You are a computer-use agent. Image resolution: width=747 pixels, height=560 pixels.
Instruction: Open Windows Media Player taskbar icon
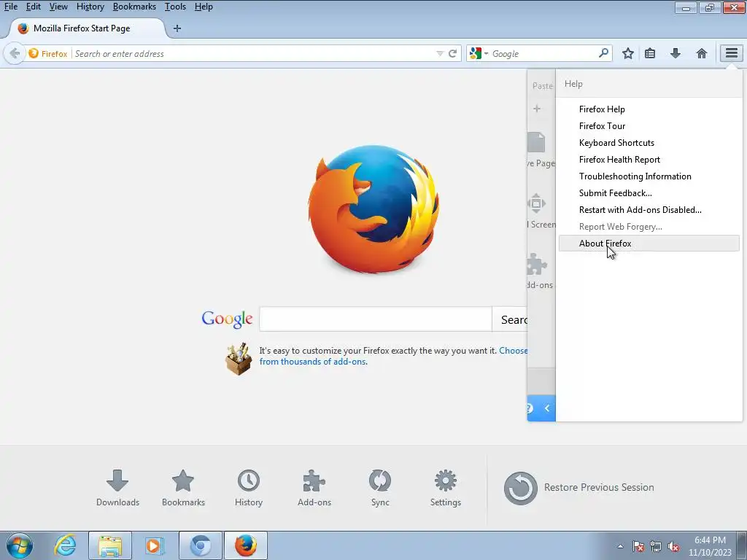click(x=155, y=545)
